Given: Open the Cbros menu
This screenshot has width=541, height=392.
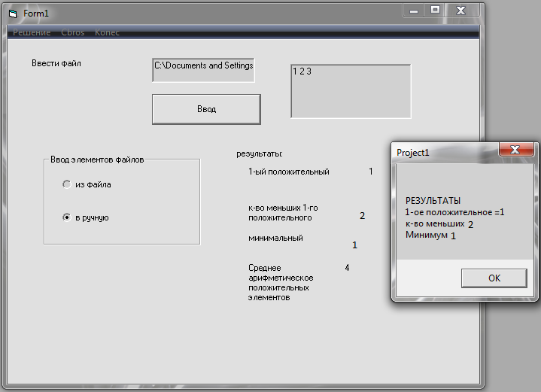Looking at the screenshot, I should [73, 32].
